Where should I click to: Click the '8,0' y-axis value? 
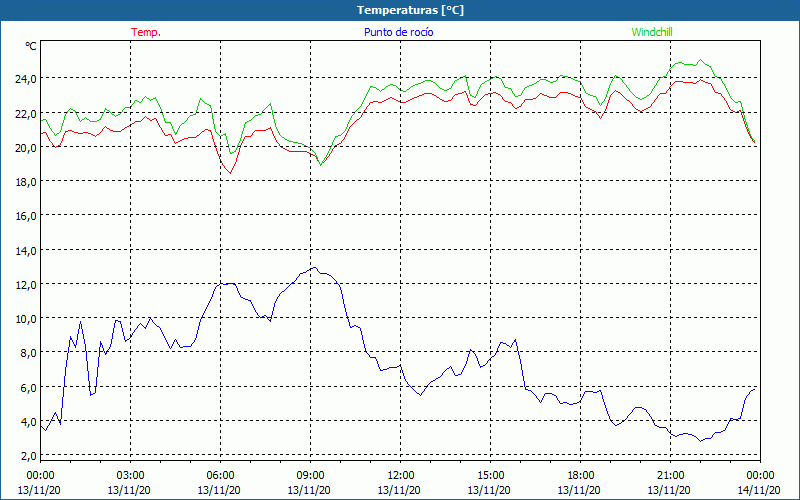[x=29, y=353]
